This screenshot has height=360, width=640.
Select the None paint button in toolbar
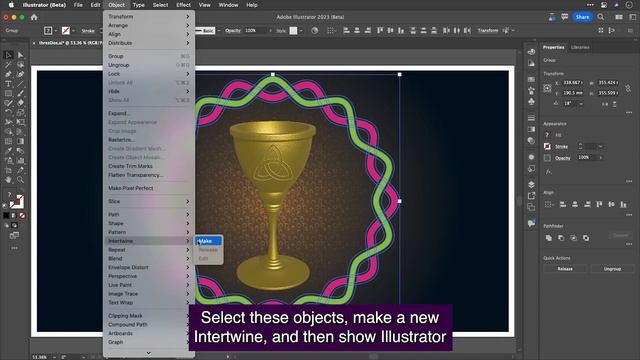[22, 216]
